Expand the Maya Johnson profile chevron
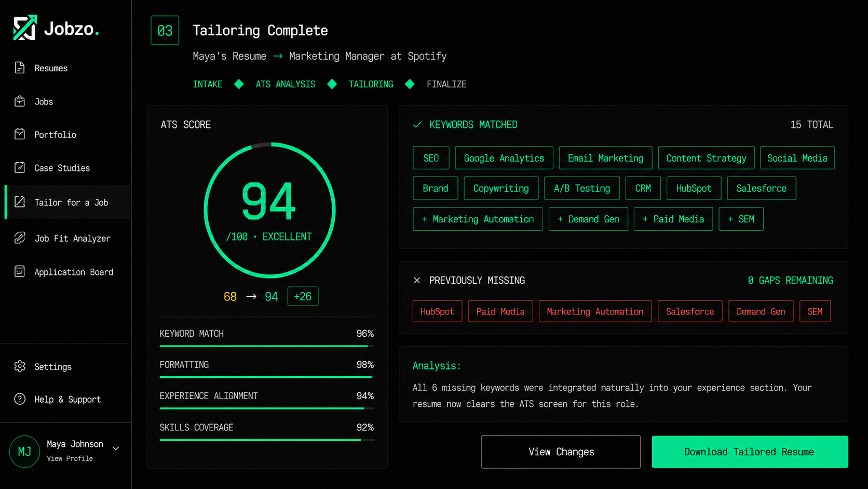The image size is (868, 489). coord(116,448)
